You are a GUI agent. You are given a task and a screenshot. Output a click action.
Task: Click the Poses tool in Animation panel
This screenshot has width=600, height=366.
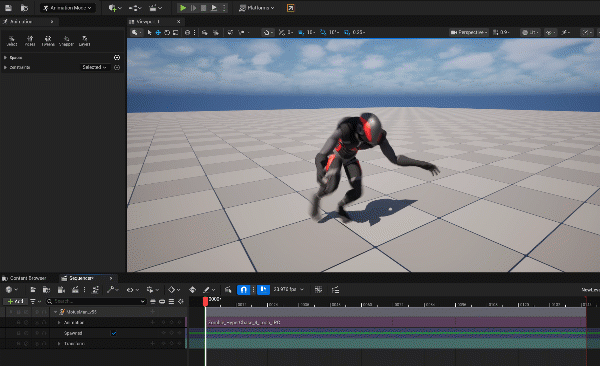tap(30, 41)
